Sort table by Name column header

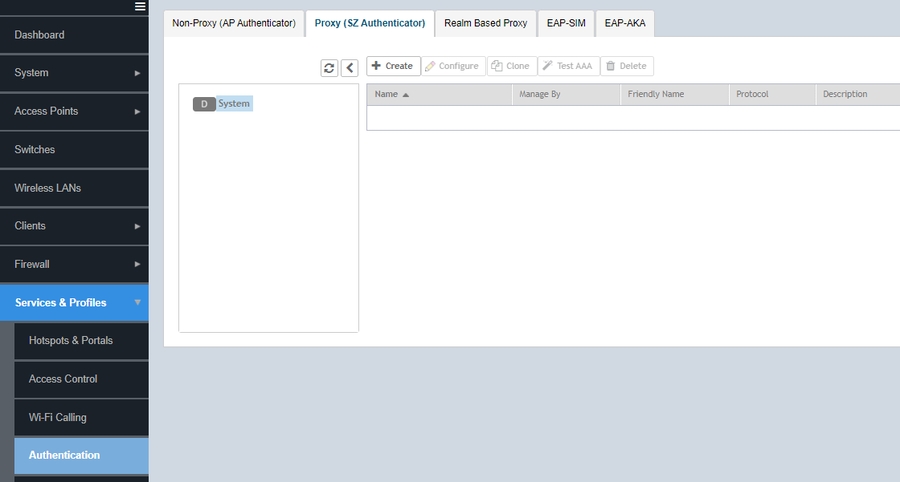[386, 94]
